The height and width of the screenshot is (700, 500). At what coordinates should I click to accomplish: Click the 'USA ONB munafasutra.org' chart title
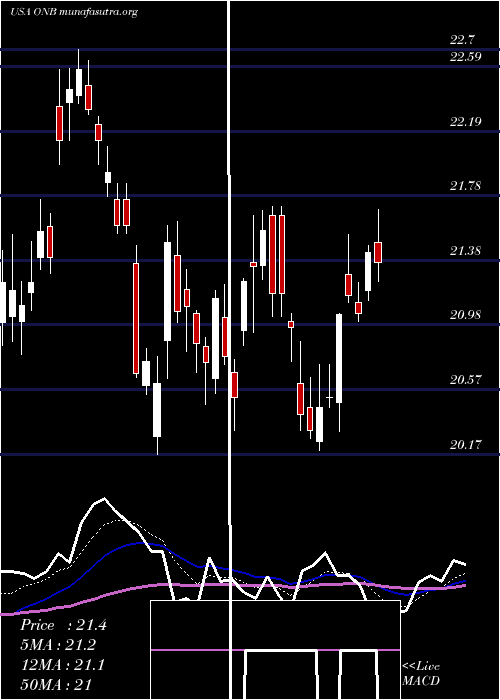coord(74,12)
